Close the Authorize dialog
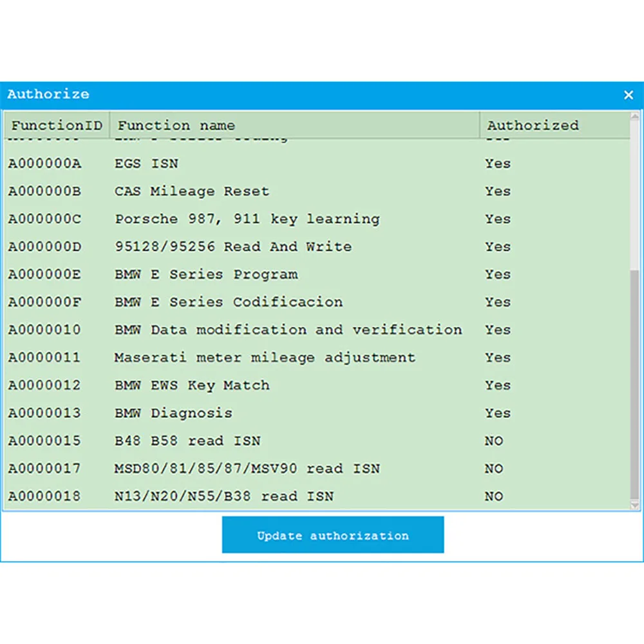Viewport: 644px width, 644px height. tap(628, 95)
